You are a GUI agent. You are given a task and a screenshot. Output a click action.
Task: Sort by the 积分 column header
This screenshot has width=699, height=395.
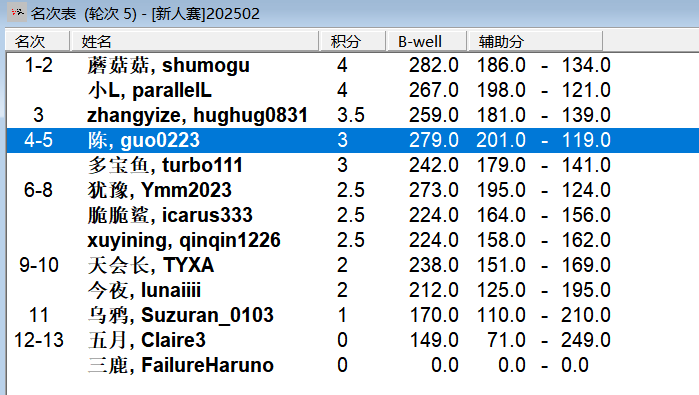pyautogui.click(x=353, y=41)
